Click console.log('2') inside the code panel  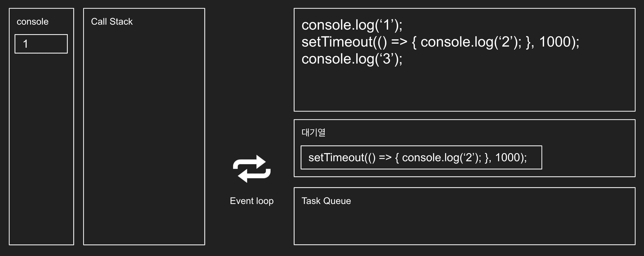click(470, 42)
